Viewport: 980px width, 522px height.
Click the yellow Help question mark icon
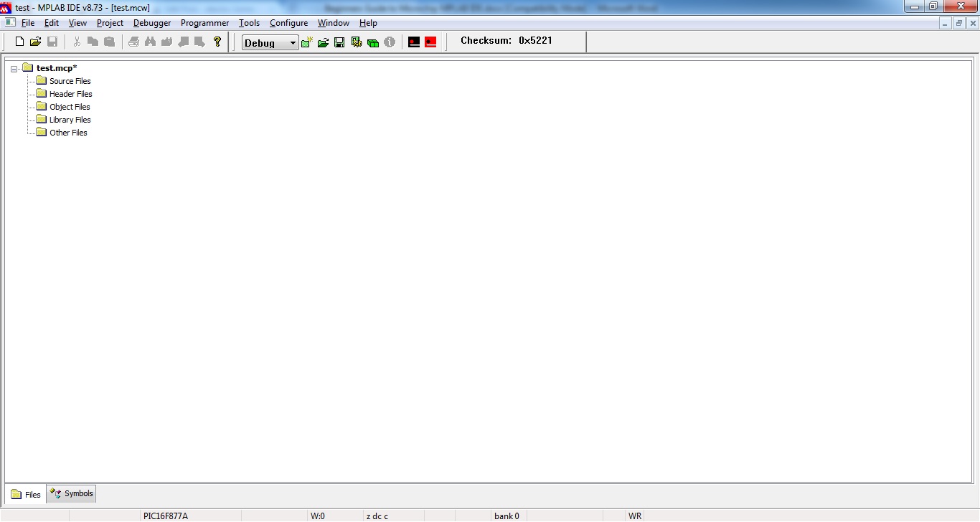pyautogui.click(x=217, y=42)
